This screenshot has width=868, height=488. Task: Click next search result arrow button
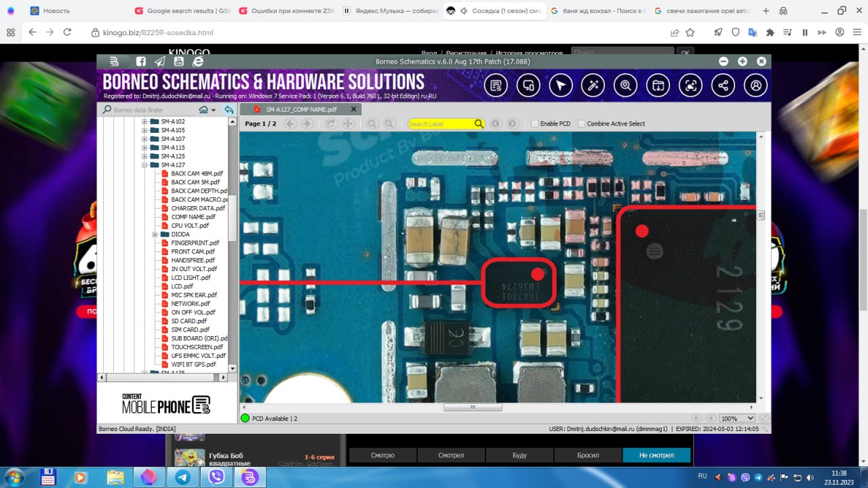coord(513,124)
